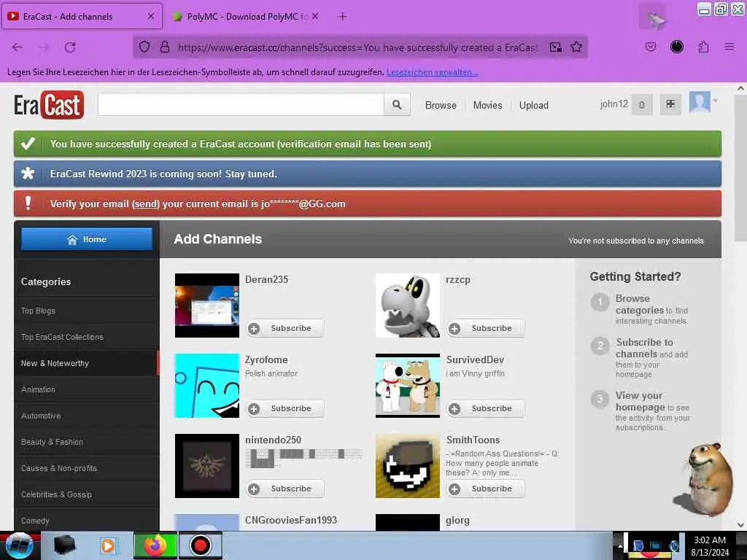This screenshot has width=747, height=560.
Task: Click inside the EraCast search box
Action: (241, 104)
